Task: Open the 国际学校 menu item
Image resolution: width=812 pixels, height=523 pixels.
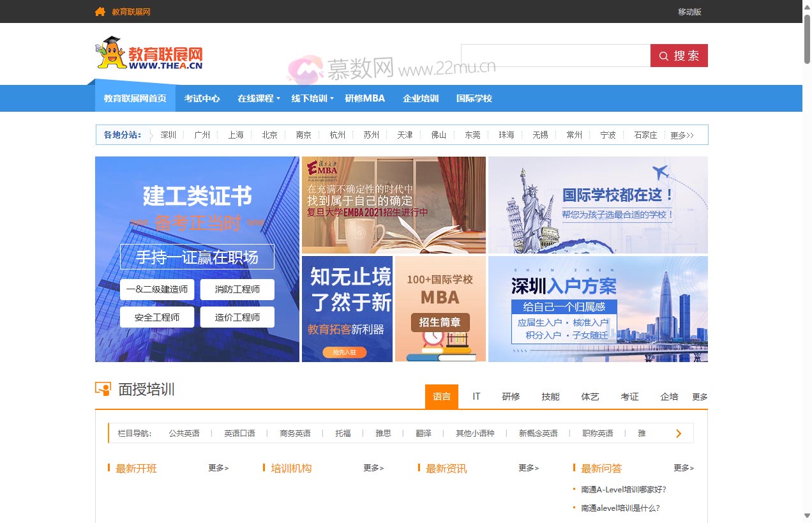Action: (474, 98)
